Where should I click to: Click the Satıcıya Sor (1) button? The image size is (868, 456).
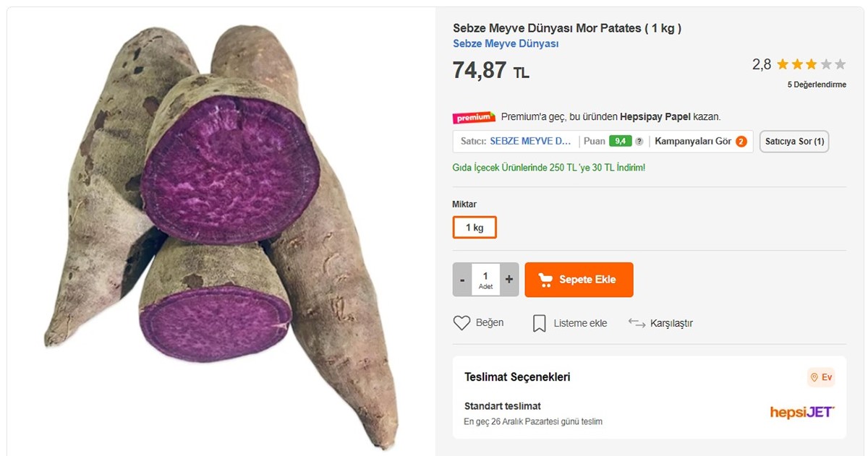(x=793, y=141)
